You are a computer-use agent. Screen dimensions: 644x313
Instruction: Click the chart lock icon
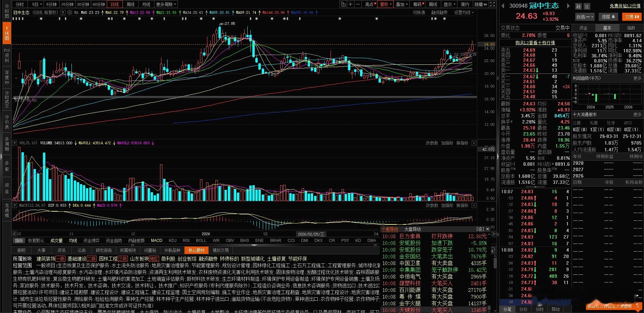coord(343,4)
